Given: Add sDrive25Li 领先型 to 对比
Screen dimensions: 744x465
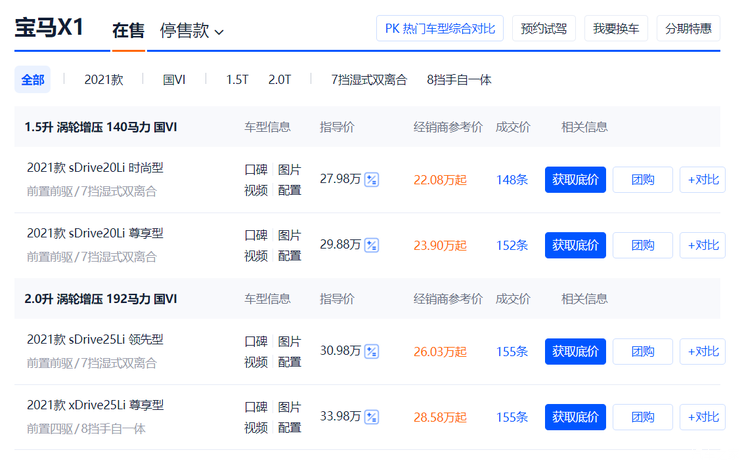Looking at the screenshot, I should pyautogui.click(x=703, y=352).
